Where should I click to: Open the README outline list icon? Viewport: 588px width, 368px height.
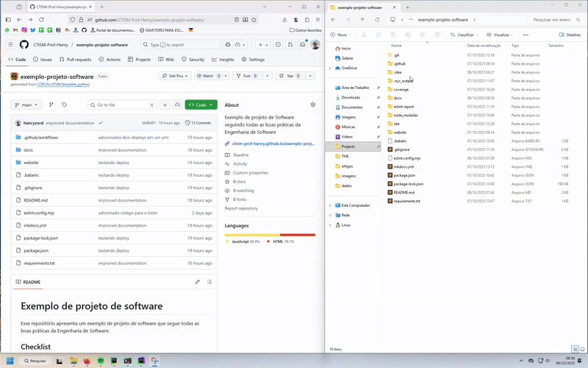209,282
